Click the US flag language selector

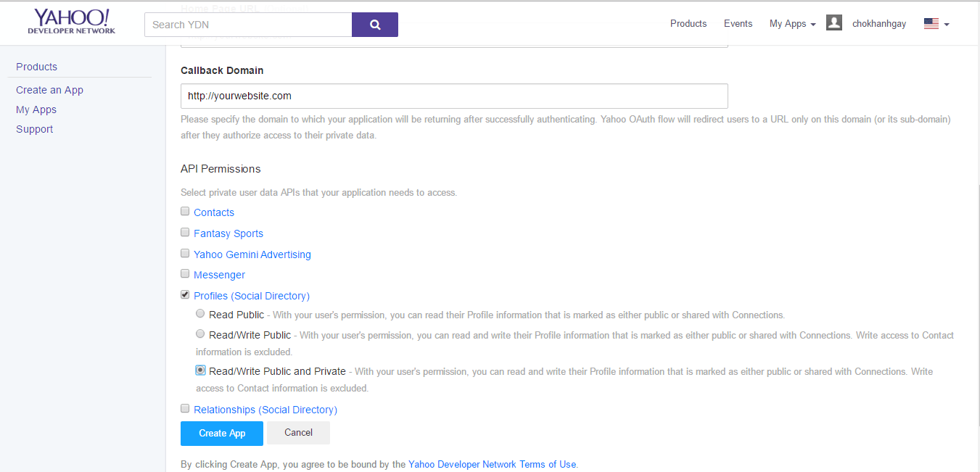click(x=931, y=22)
